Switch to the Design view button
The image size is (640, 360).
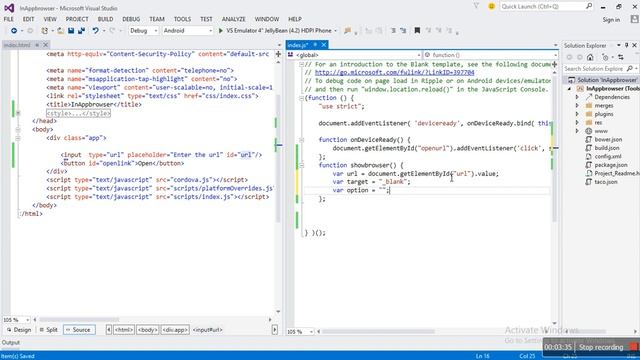click(19, 330)
